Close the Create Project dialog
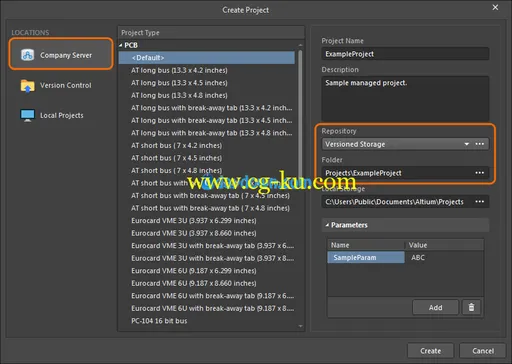This screenshot has width=512, height=364. click(x=496, y=7)
